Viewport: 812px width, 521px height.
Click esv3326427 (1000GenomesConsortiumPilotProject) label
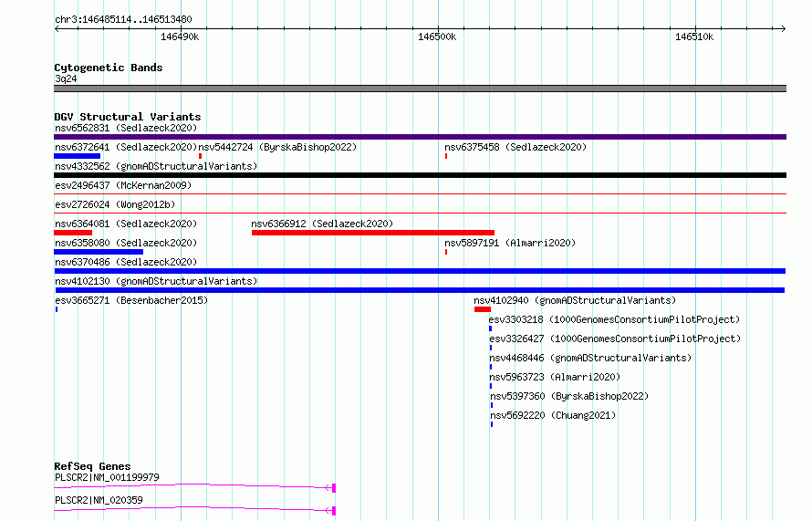pos(615,339)
